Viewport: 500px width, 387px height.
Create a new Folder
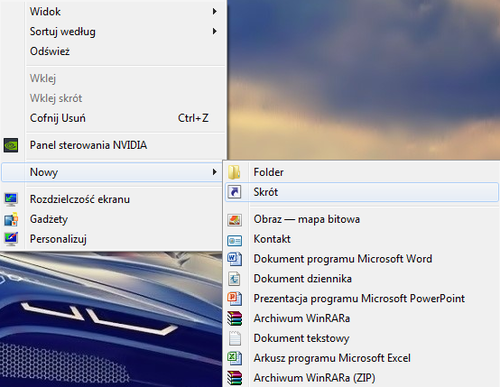(x=362, y=172)
